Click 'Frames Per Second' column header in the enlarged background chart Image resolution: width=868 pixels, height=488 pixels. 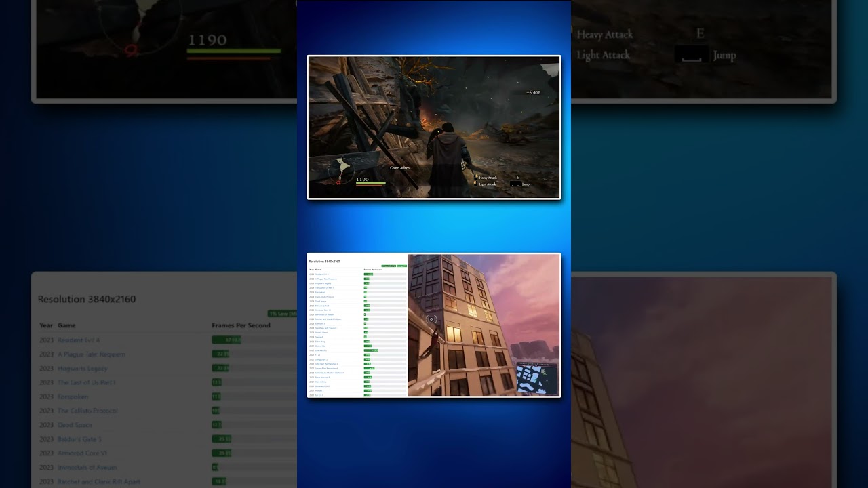241,325
